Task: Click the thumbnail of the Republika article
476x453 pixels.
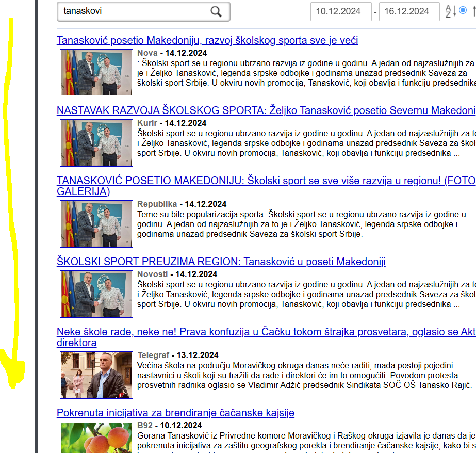Action: [x=96, y=224]
